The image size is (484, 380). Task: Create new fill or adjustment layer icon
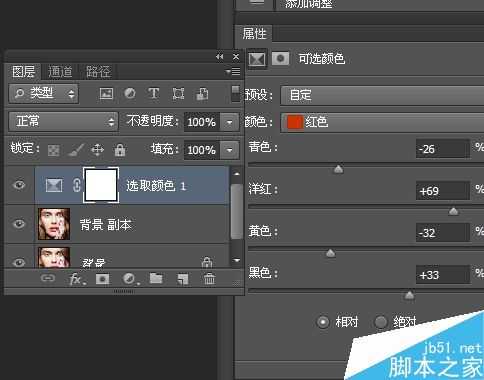pyautogui.click(x=130, y=279)
